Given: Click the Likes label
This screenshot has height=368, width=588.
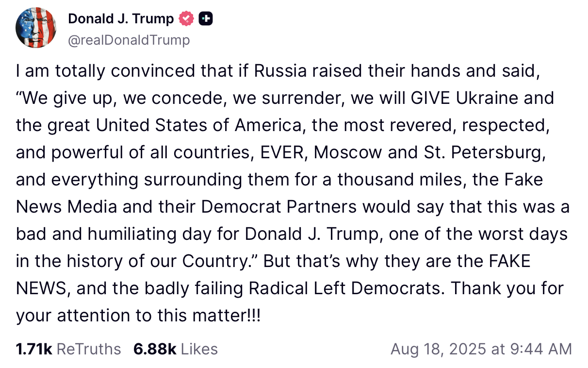Looking at the screenshot, I should coord(199,349).
